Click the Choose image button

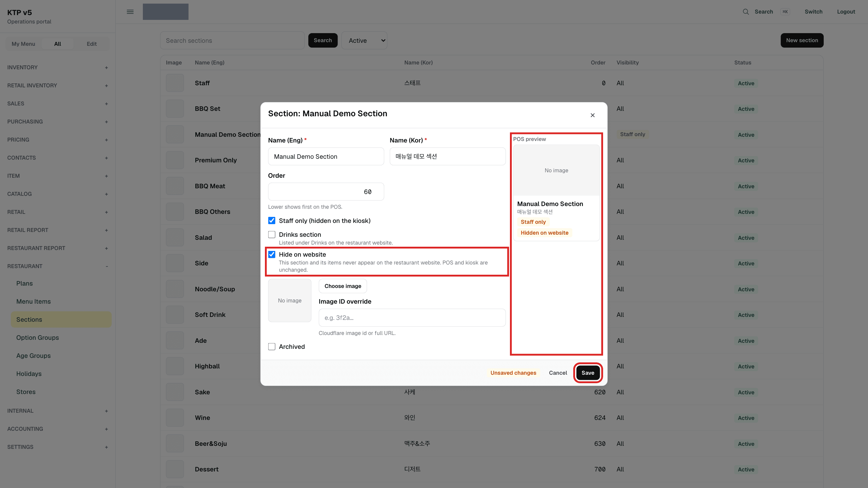click(x=343, y=286)
